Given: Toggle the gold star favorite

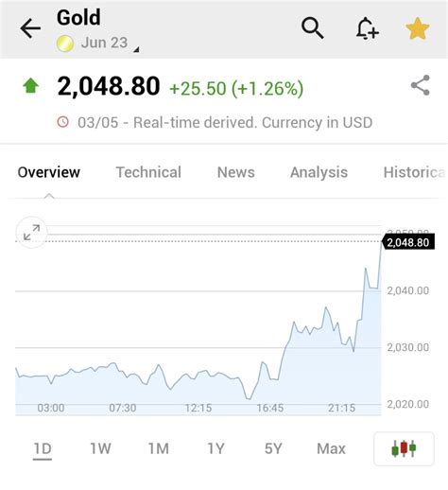Looking at the screenshot, I should tap(418, 28).
